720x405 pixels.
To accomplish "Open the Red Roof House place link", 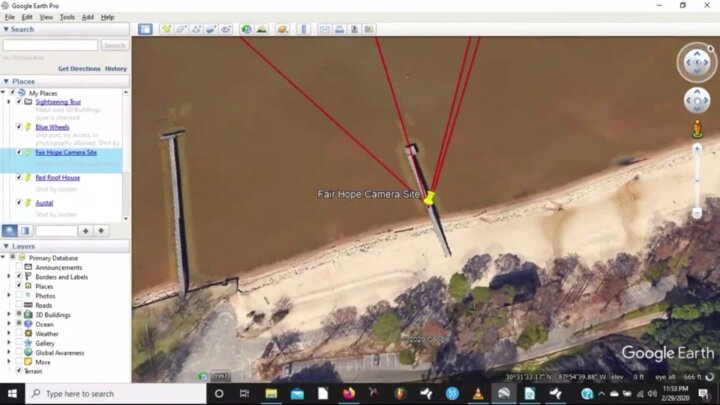I will 58,177.
